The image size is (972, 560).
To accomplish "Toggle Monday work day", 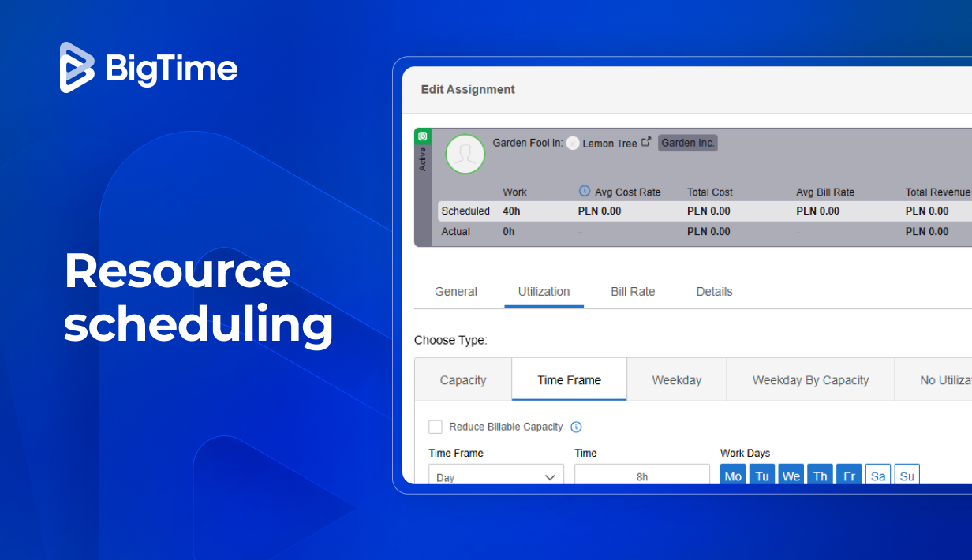I will pos(733,476).
